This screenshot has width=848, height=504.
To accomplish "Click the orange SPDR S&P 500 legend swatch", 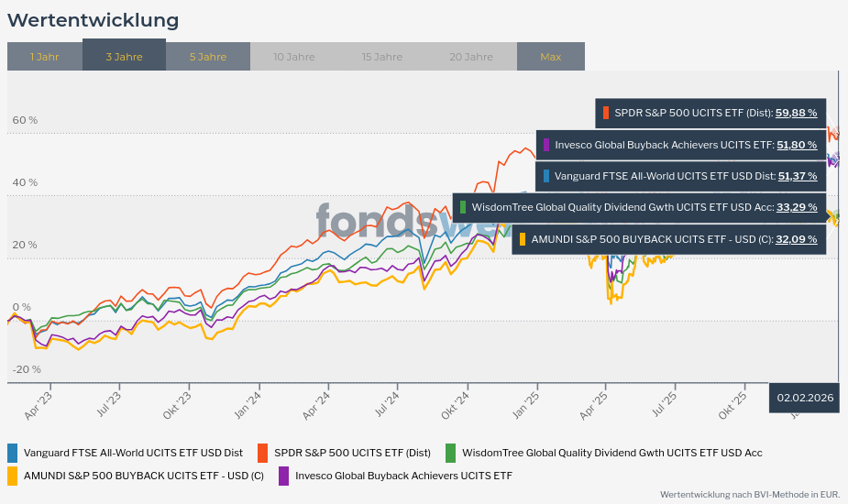I will tap(263, 453).
